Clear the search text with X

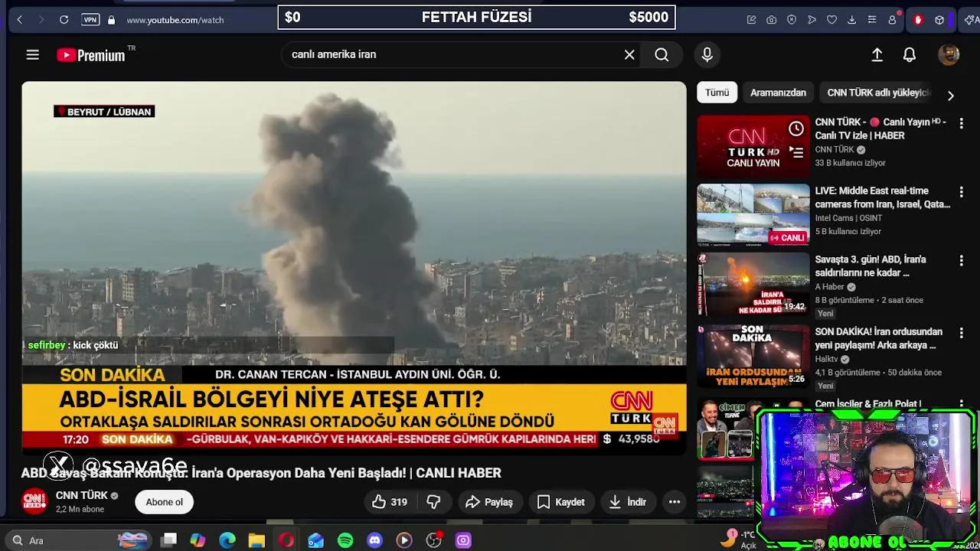(629, 54)
